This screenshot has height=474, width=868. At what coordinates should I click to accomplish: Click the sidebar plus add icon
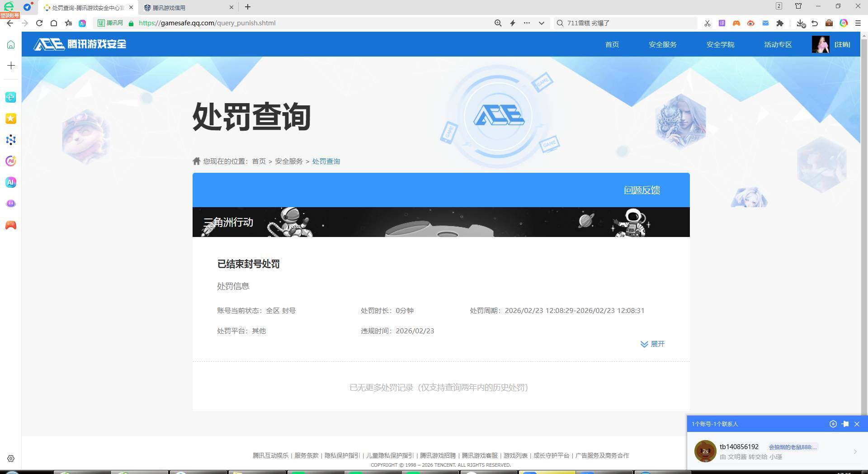coord(11,66)
